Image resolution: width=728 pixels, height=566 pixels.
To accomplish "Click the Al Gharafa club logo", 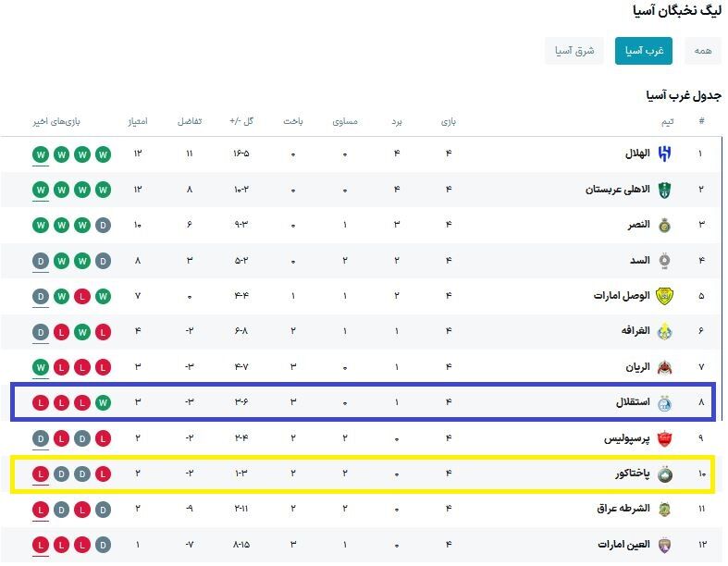I will (664, 331).
